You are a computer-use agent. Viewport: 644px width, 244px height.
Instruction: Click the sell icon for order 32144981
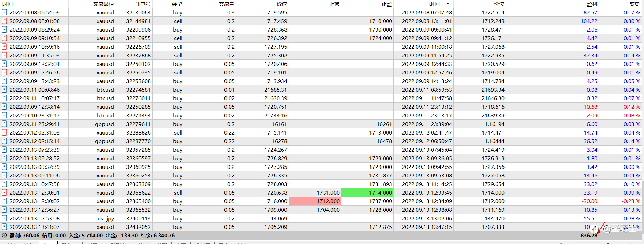coord(4,21)
